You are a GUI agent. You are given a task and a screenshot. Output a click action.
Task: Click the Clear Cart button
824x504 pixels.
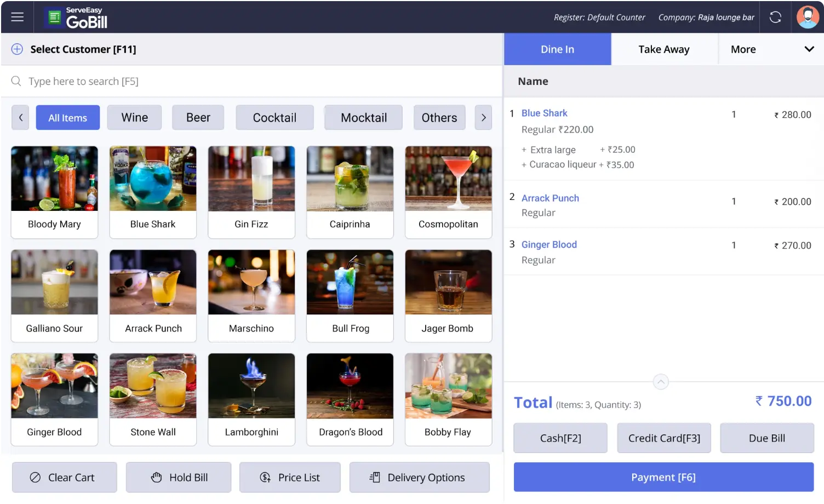pos(65,478)
